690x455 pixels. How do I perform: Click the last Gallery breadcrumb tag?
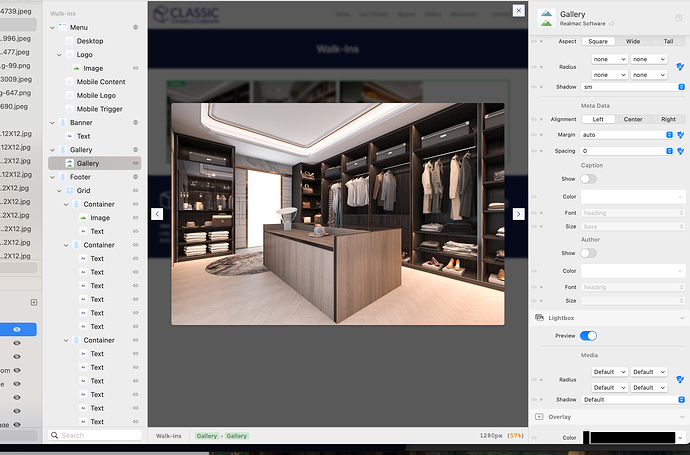237,436
